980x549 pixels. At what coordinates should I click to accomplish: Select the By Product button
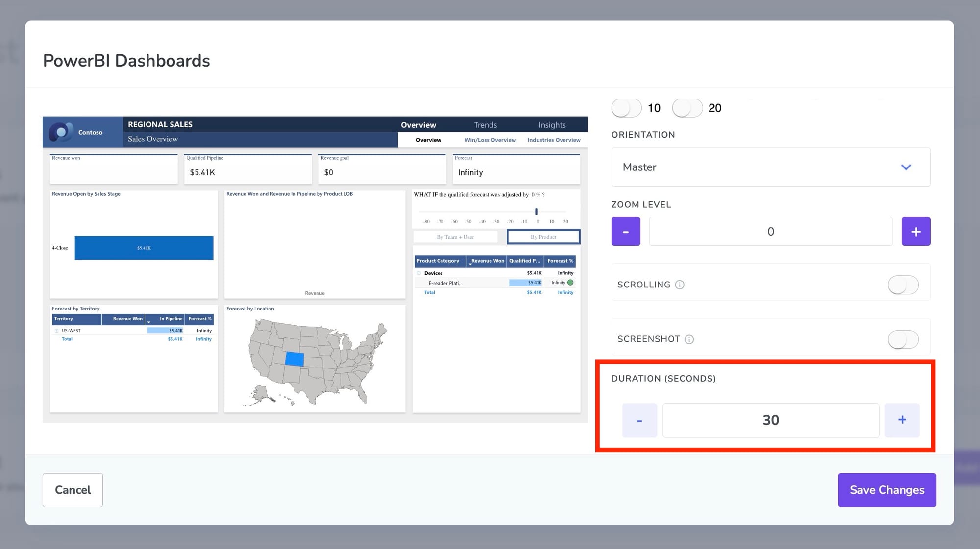click(543, 237)
